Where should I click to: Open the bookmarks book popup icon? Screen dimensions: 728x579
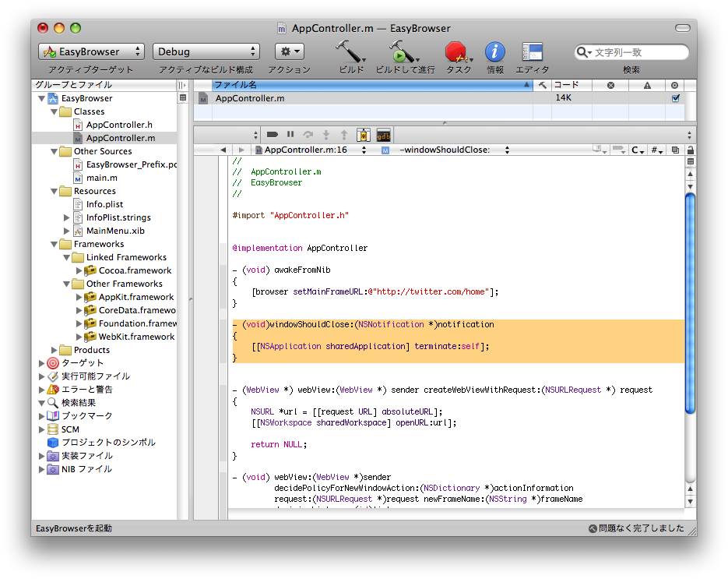click(600, 150)
